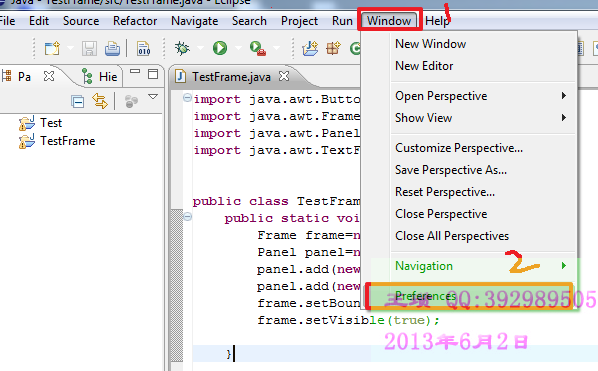Open the Navigate menu
This screenshot has height=371, width=598.
coord(195,21)
